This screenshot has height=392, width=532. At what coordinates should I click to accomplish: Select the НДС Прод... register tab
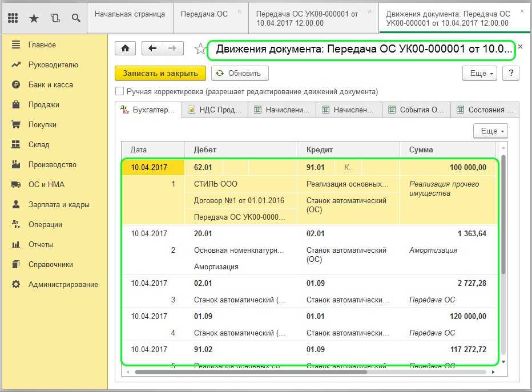[215, 110]
